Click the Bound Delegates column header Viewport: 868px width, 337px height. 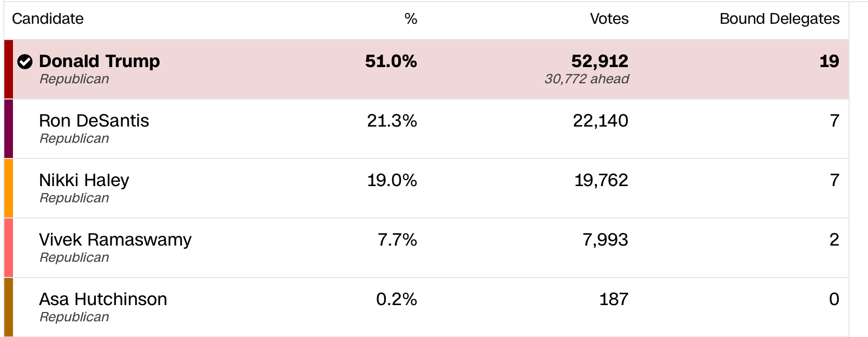[x=779, y=19]
